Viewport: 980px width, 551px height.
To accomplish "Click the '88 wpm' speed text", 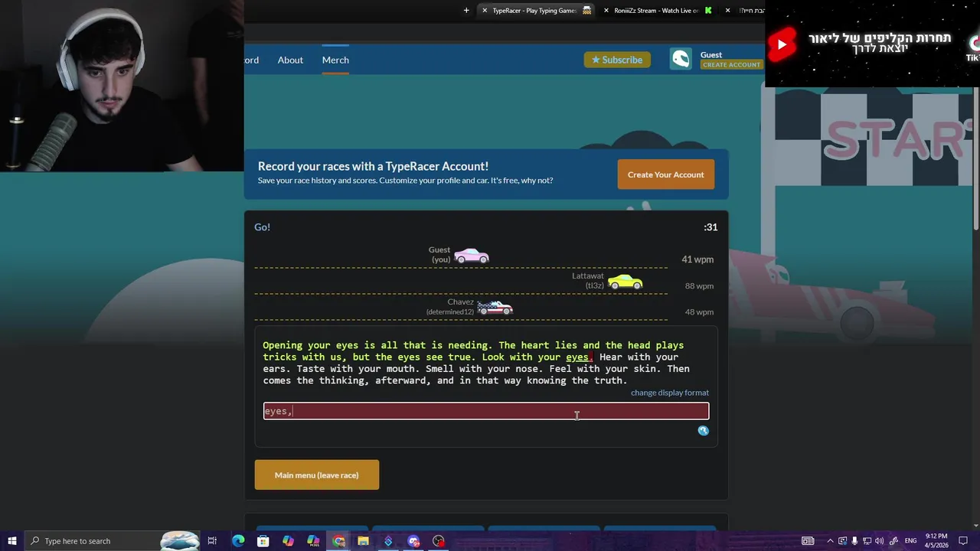I will pos(699,286).
